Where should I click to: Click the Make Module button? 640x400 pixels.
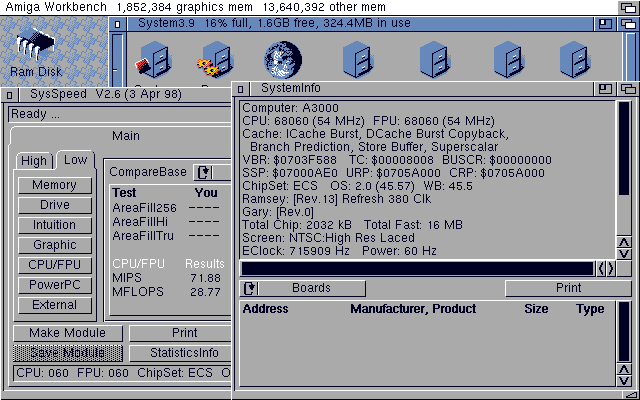pyautogui.click(x=68, y=333)
